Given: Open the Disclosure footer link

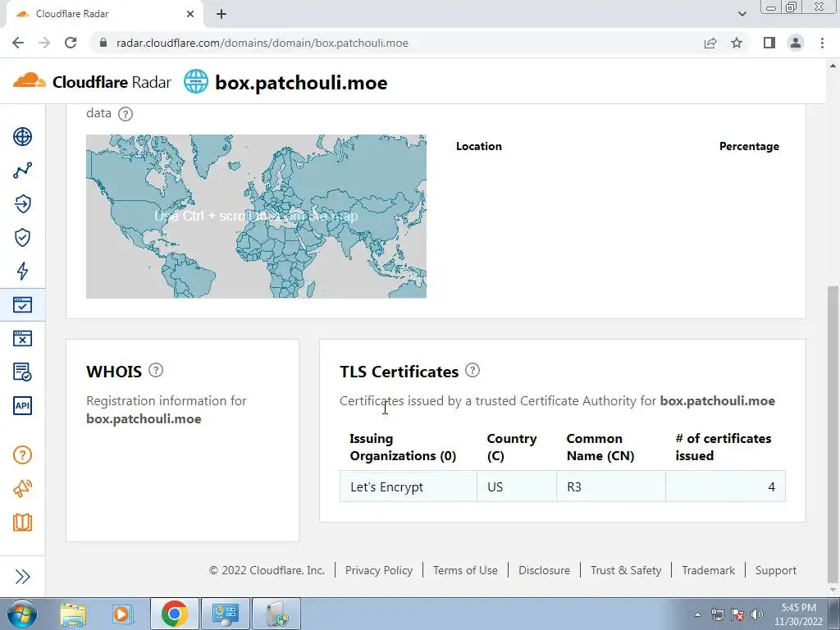Looking at the screenshot, I should point(545,570).
